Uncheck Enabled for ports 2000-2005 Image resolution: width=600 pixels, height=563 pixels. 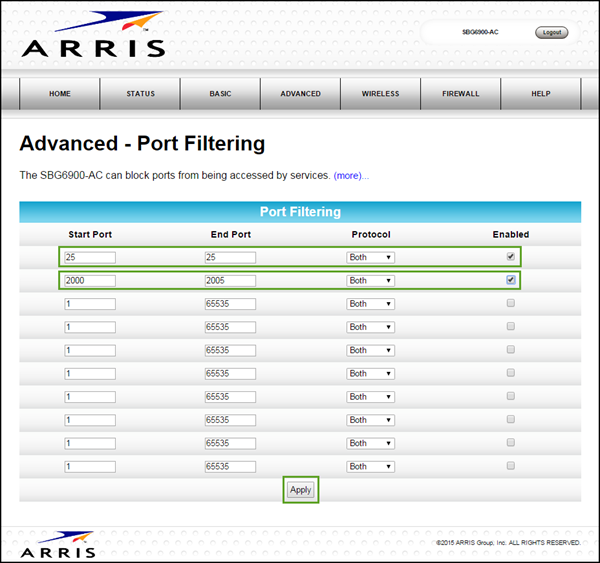pos(511,280)
